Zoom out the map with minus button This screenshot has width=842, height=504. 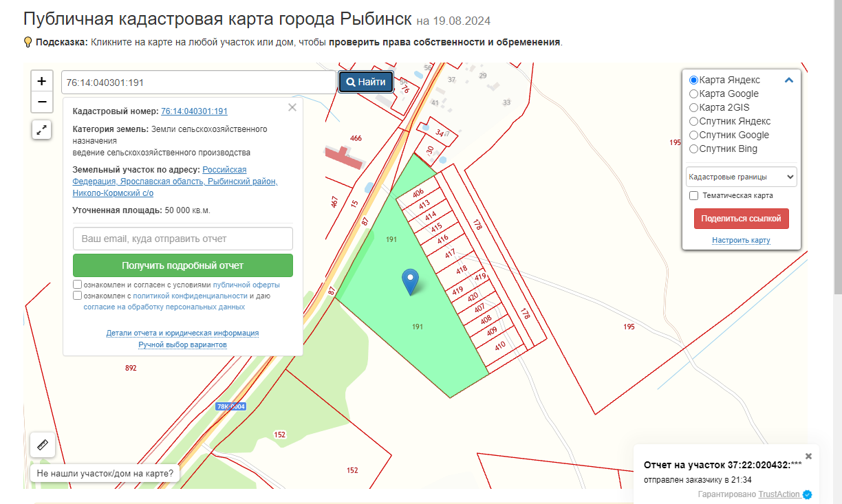tap(42, 102)
